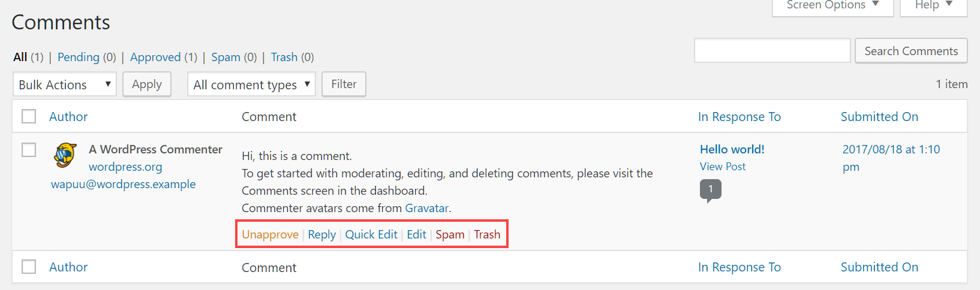Tick the select-all checkbox in header row

[29, 116]
